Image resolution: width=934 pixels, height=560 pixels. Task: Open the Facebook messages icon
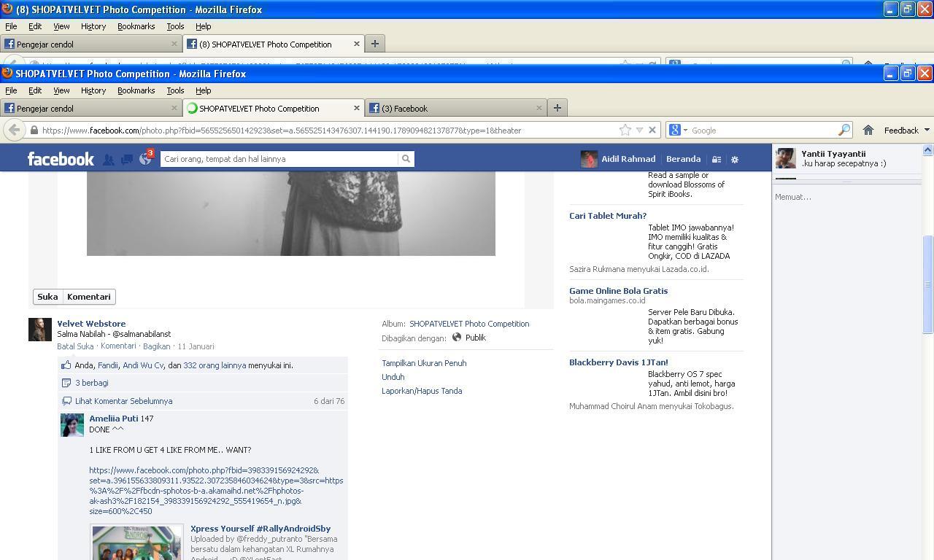pos(126,159)
